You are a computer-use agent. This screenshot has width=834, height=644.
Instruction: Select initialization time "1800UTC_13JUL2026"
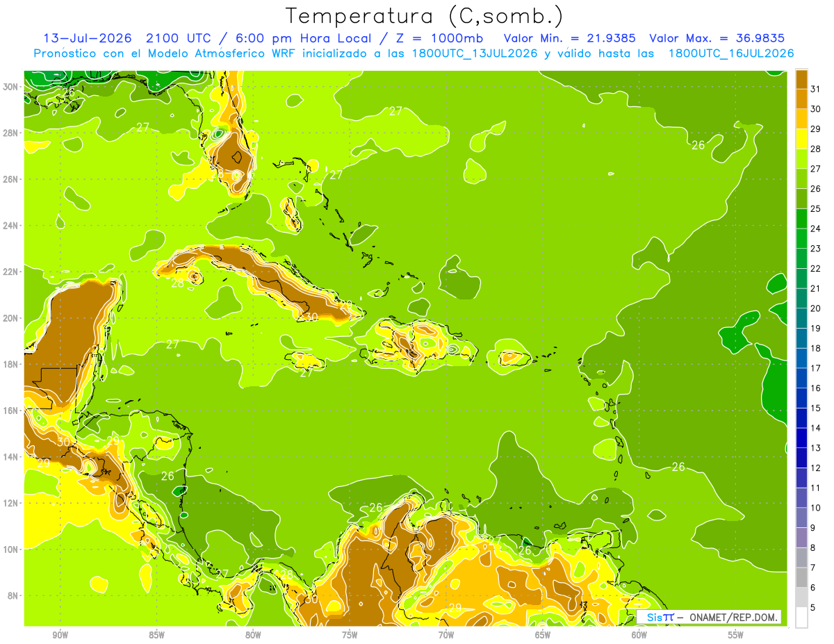point(475,53)
